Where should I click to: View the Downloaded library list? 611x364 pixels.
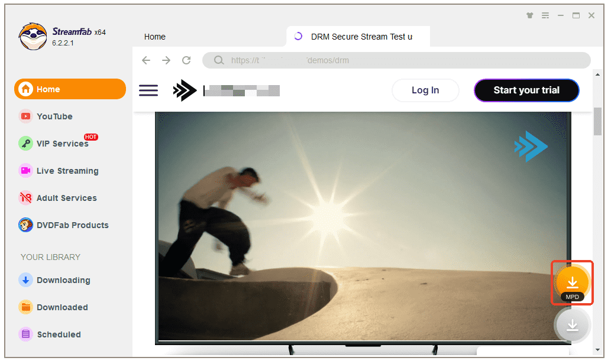coord(53,307)
